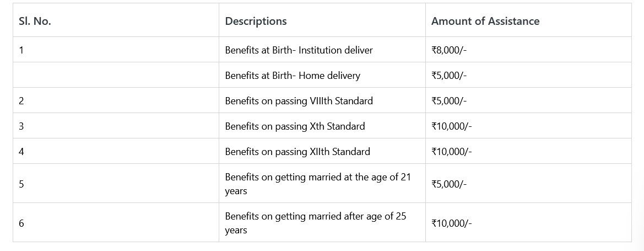This screenshot has width=644, height=251.
Task: Click ₹10,000/- amount for Xth Standard
Action: coord(452,126)
